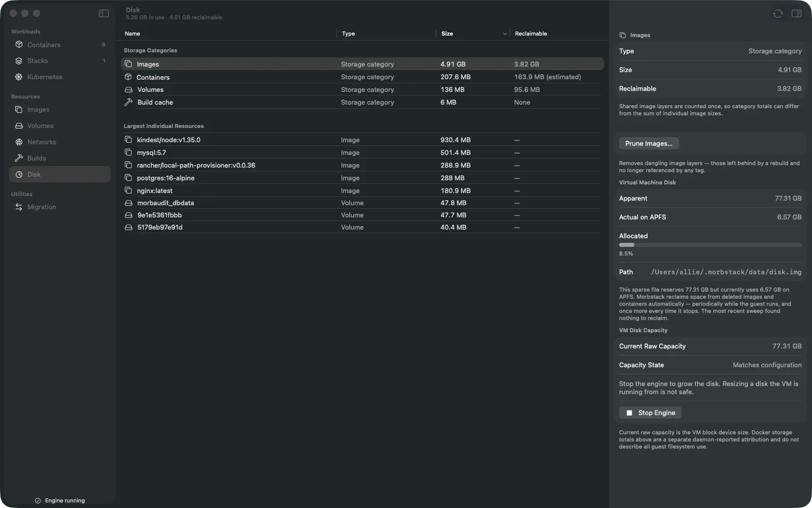This screenshot has width=812, height=508.
Task: Click the Builds hammer icon
Action: [x=19, y=158]
